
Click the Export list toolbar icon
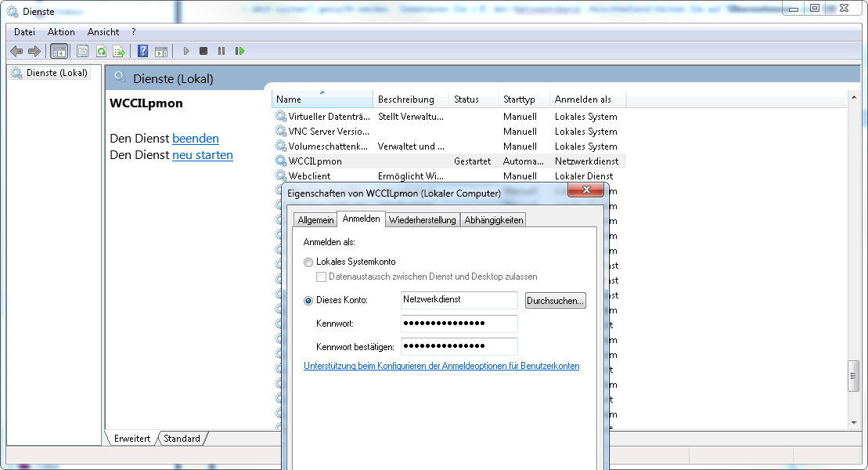point(119,51)
